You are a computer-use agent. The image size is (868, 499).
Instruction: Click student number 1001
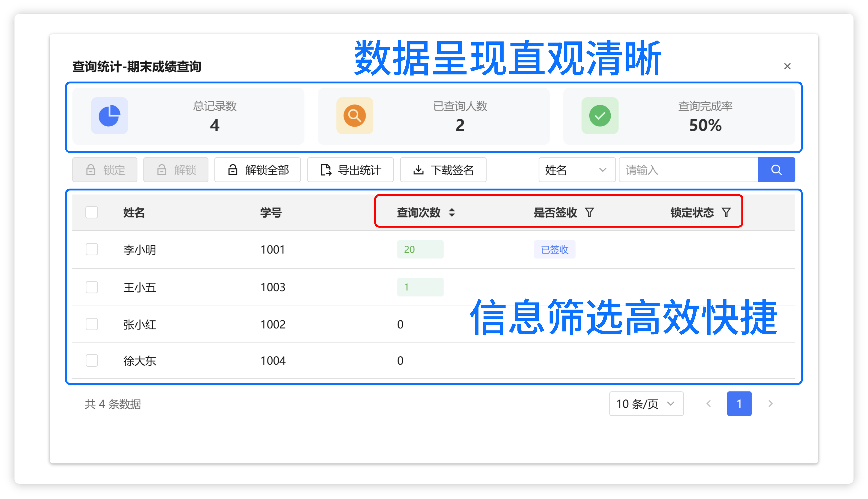tap(273, 250)
